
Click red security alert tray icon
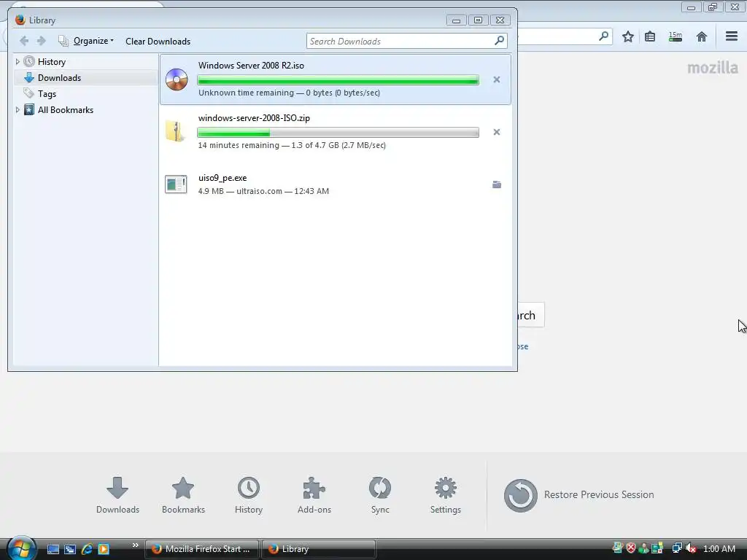631,548
